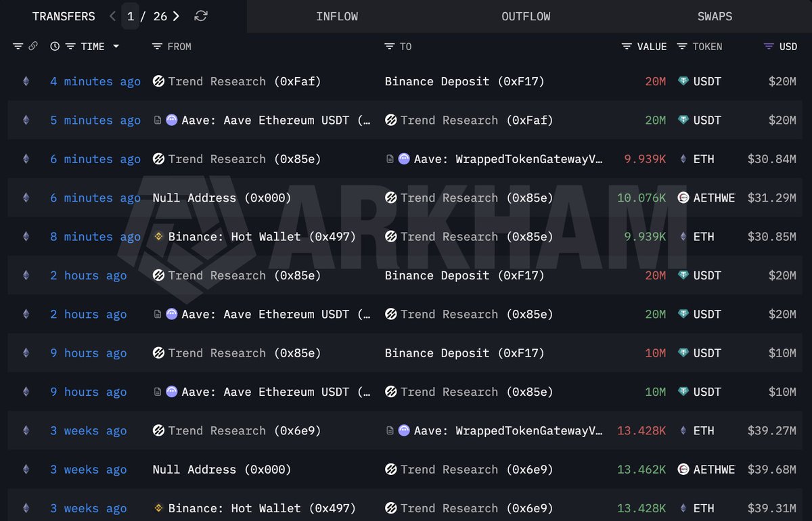Viewport: 812px width, 521px height.
Task: Switch to the OUTFLOW tab
Action: pos(526,16)
